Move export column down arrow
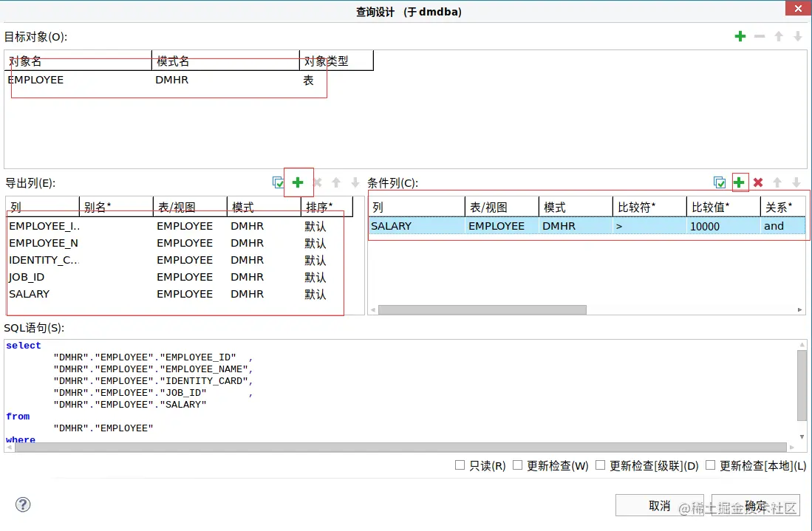 (x=355, y=182)
